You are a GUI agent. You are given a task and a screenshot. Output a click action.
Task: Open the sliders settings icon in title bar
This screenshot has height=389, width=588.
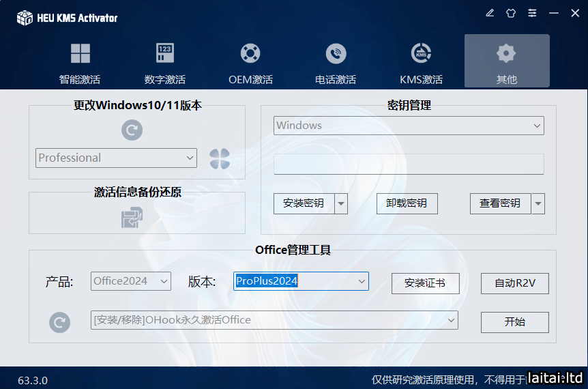532,13
